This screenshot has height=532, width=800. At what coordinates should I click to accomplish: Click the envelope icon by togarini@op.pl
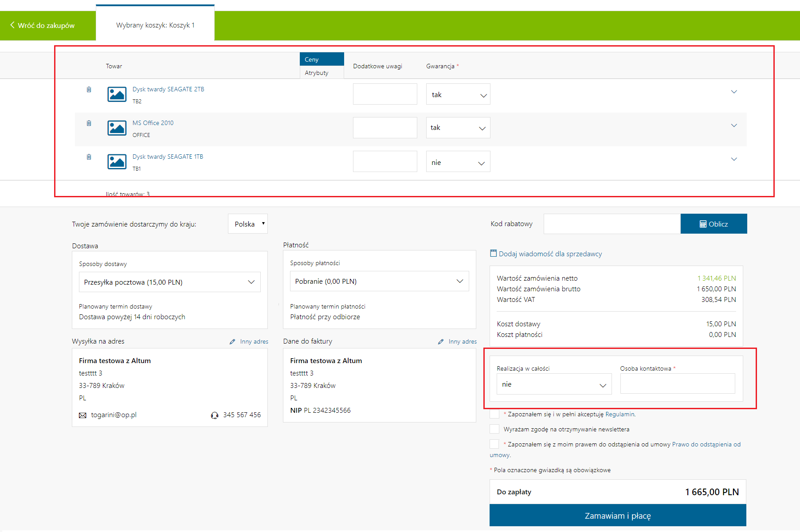(82, 415)
